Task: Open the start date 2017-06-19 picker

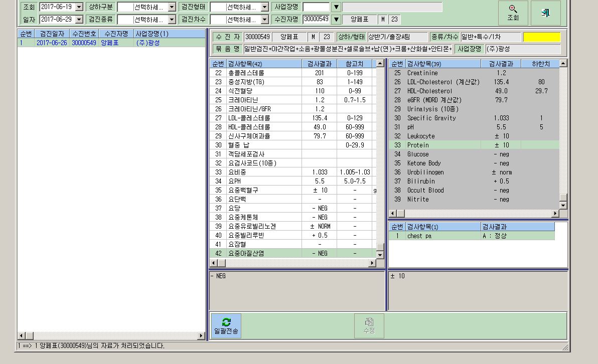Action: point(79,7)
